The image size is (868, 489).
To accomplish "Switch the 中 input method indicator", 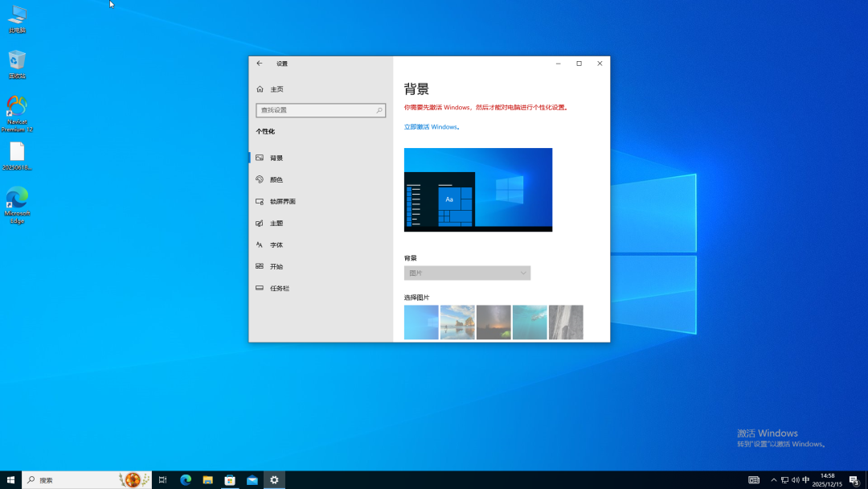I will [806, 480].
